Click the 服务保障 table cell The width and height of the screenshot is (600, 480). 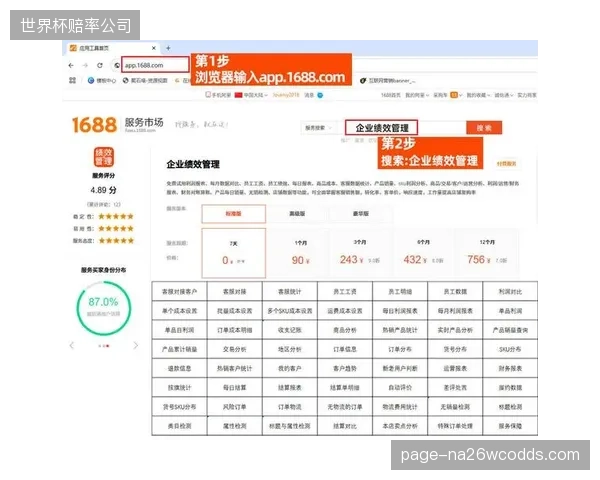click(x=510, y=426)
